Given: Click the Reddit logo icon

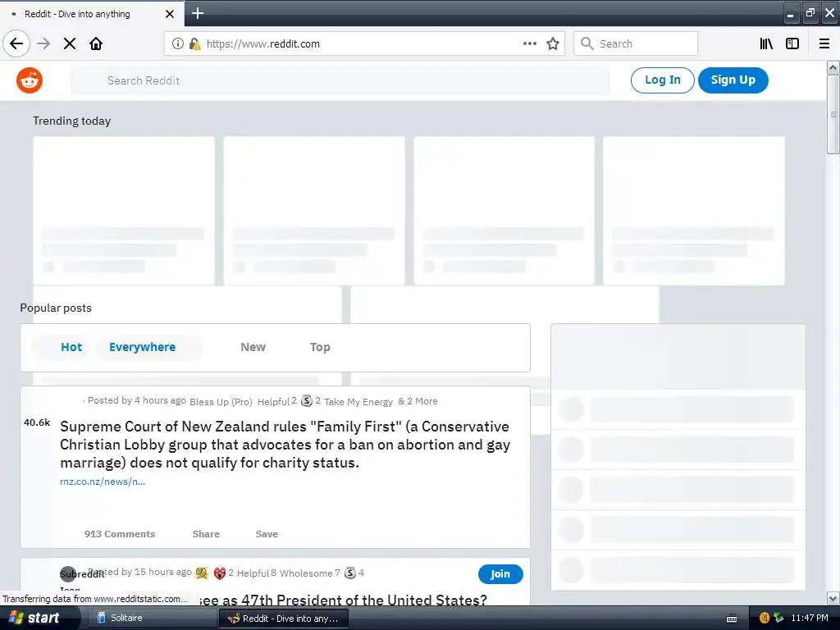Looking at the screenshot, I should pos(30,80).
